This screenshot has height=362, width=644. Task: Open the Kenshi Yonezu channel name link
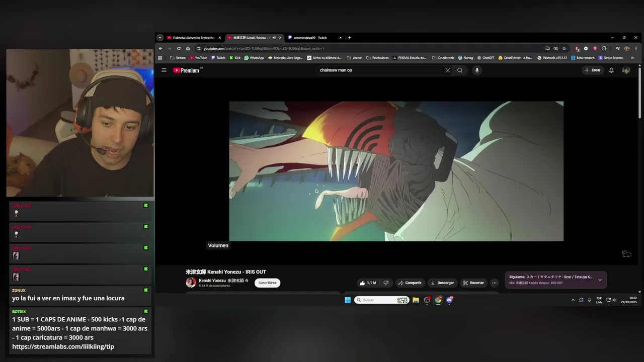pyautogui.click(x=221, y=281)
